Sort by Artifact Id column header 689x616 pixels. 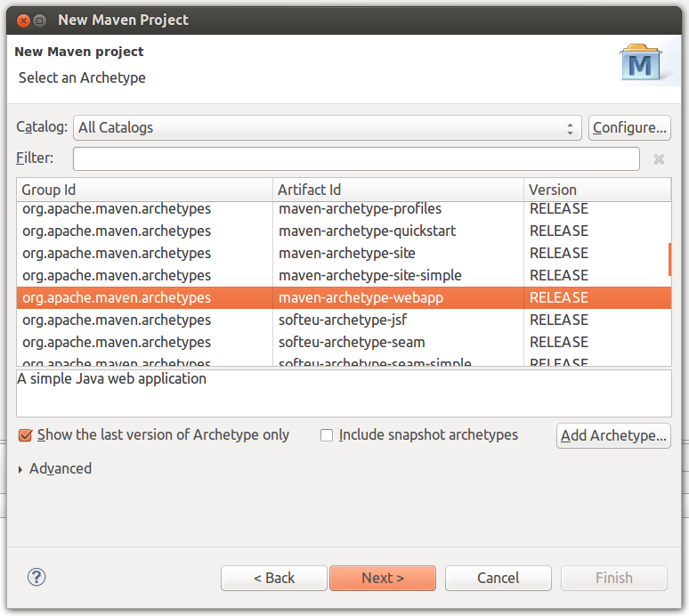pos(397,190)
